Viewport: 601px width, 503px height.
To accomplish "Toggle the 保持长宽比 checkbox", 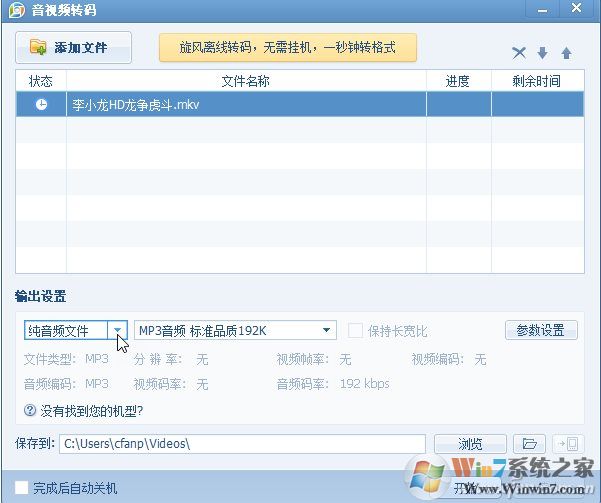I will [x=355, y=330].
